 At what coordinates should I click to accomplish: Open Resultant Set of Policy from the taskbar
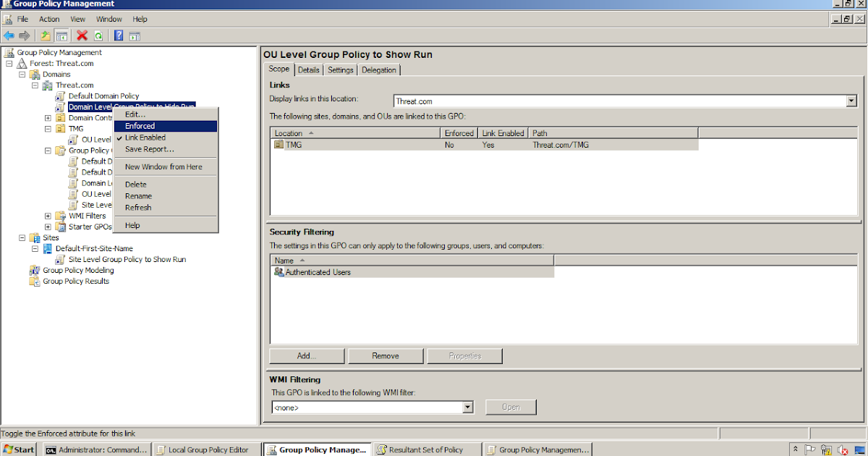point(427,449)
